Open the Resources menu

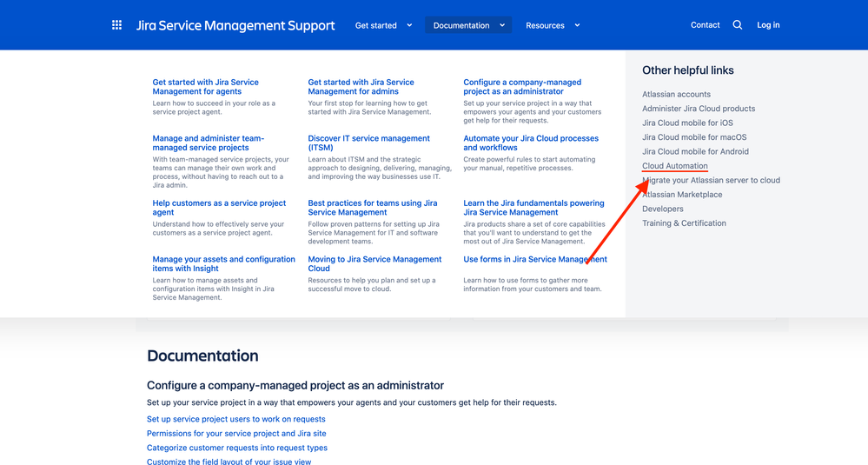[546, 25]
